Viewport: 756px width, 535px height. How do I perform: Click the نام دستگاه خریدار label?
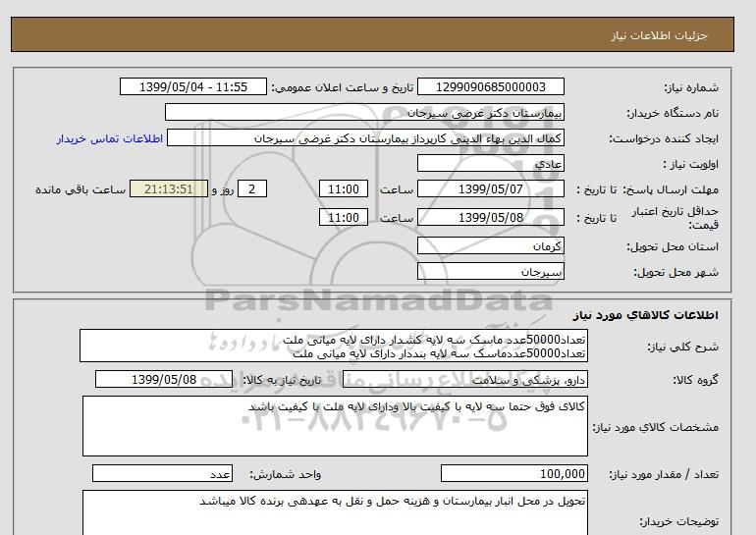673,113
